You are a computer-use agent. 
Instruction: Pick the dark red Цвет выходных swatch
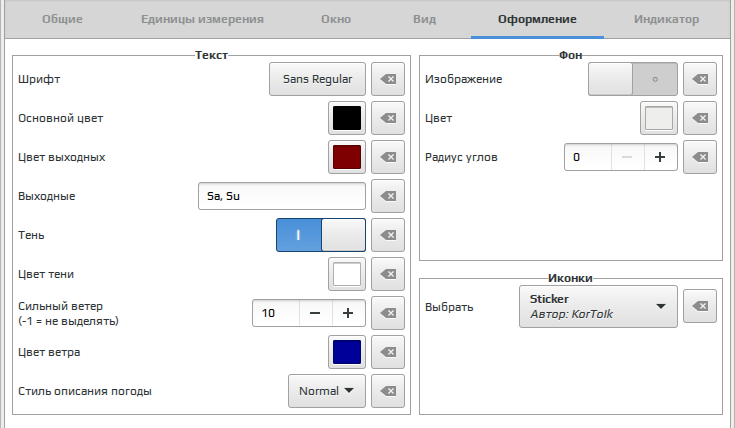(x=347, y=157)
